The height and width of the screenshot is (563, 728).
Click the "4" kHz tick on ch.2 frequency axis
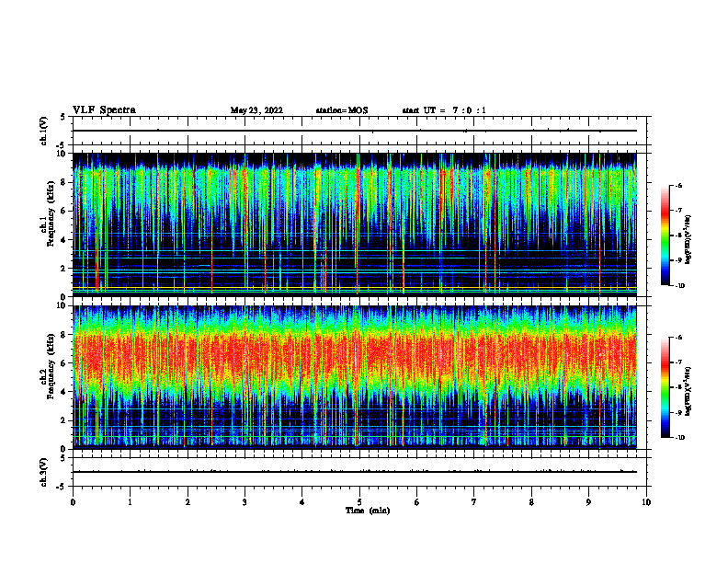(63, 392)
